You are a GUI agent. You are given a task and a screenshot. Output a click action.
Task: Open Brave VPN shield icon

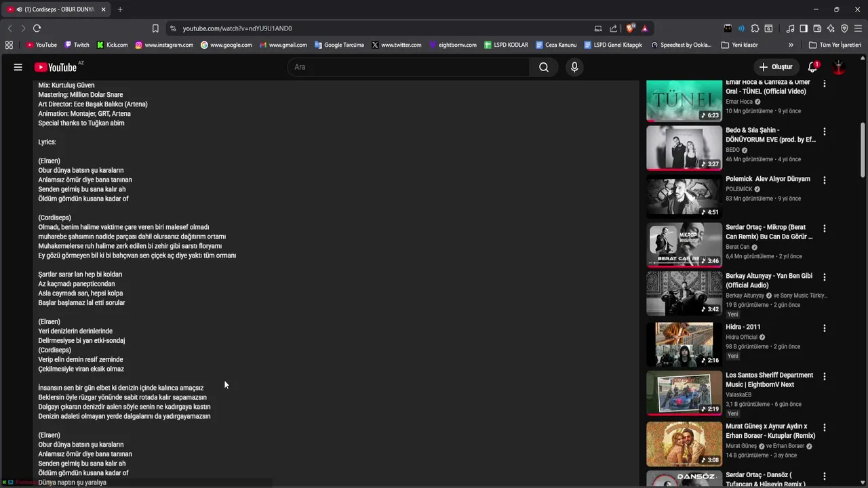pyautogui.click(x=844, y=28)
